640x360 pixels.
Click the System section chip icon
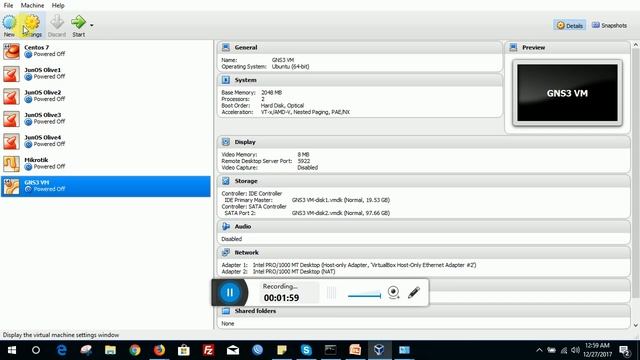coord(226,80)
